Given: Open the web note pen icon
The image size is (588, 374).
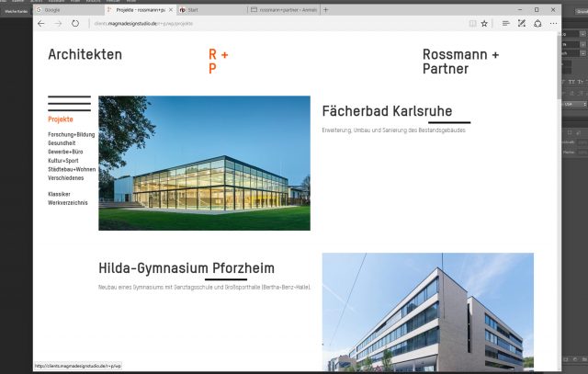Looking at the screenshot, I should 522,23.
